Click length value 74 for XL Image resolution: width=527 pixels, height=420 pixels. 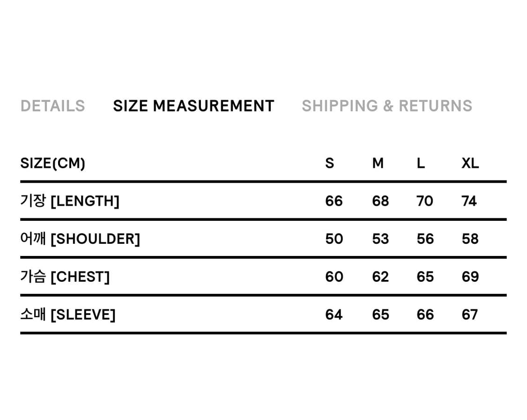(469, 201)
